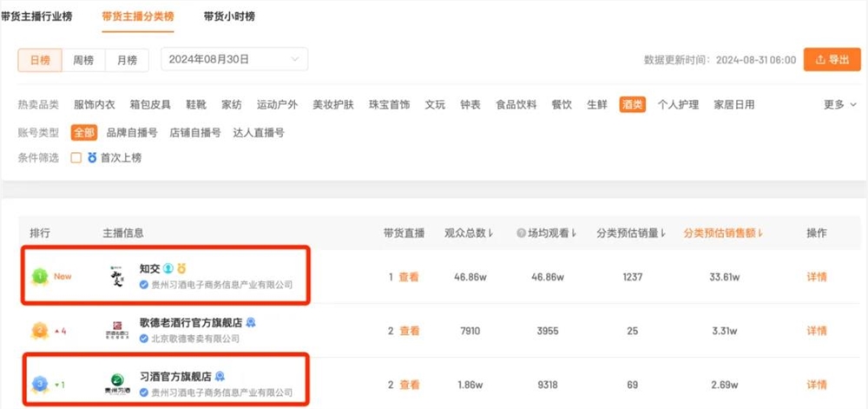Select the 鞋靴 category
This screenshot has height=409, width=868.
pos(196,104)
